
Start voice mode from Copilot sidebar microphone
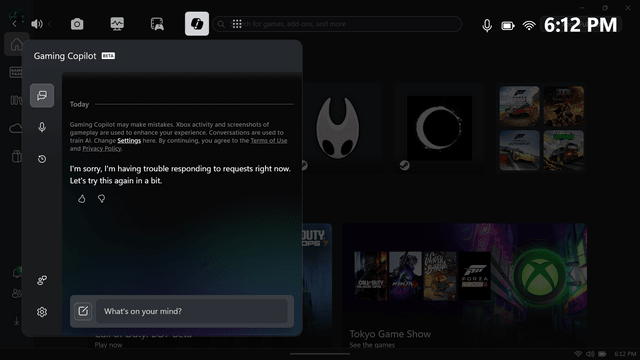[42, 127]
